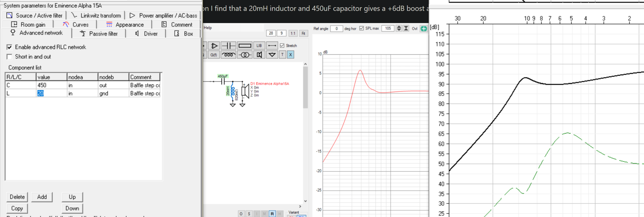Viewport: 644px width, 217px height.
Task: Click the schematic vertical scrollbar thumb
Action: pyautogui.click(x=305, y=87)
